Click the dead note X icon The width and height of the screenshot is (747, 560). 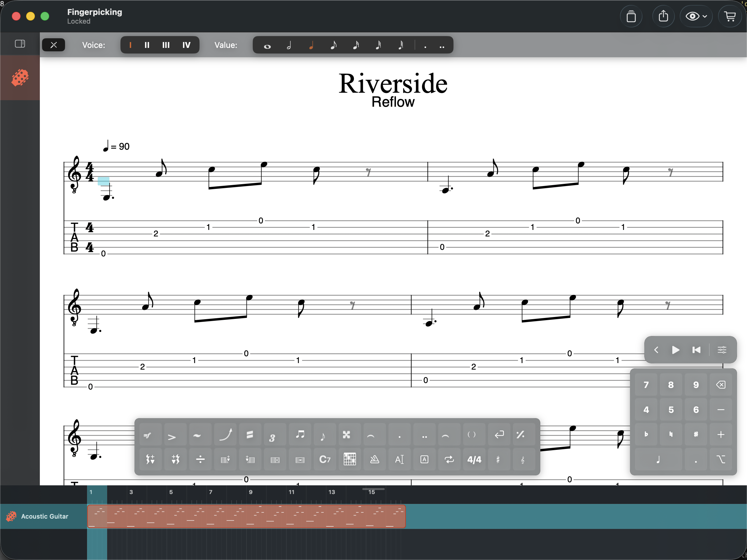[x=346, y=434]
